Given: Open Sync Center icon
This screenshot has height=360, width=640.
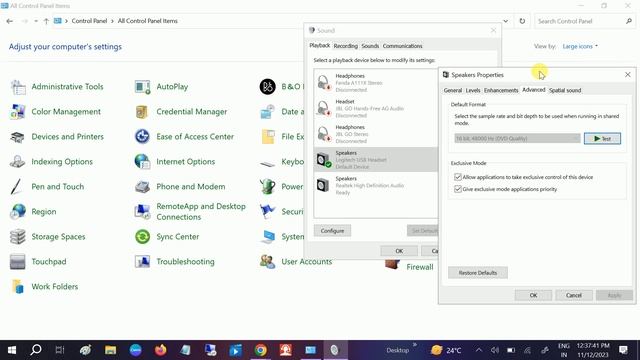Looking at the screenshot, I should point(142,237).
